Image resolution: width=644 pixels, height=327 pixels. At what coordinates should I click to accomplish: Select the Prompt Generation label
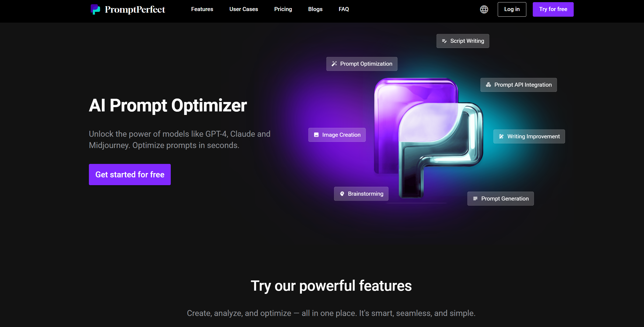(505, 199)
